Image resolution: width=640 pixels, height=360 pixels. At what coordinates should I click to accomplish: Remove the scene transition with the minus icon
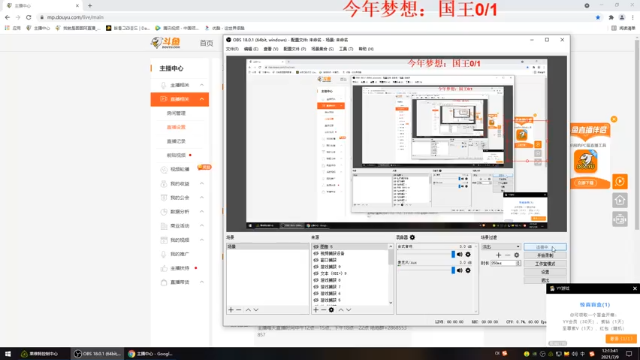click(507, 255)
